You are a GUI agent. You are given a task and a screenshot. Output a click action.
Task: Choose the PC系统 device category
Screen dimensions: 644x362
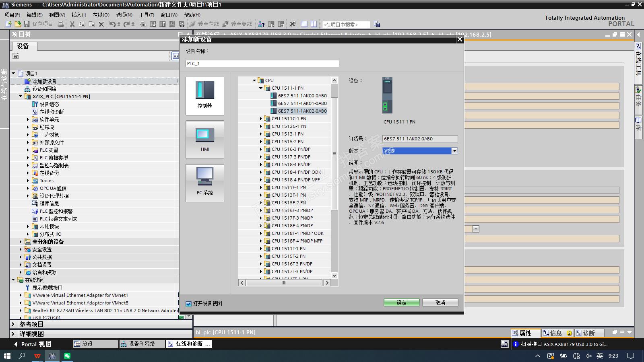click(x=204, y=183)
